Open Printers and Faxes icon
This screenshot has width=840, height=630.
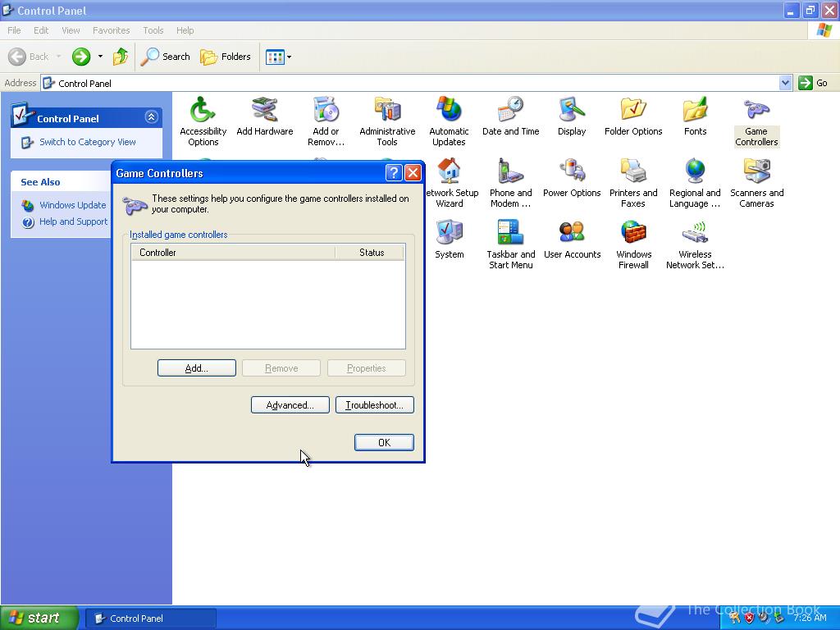pos(633,183)
